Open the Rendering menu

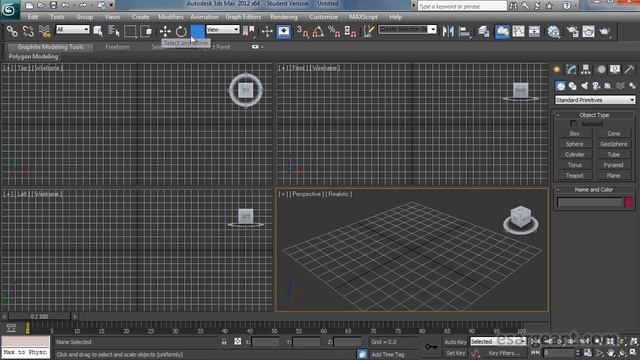click(x=284, y=17)
